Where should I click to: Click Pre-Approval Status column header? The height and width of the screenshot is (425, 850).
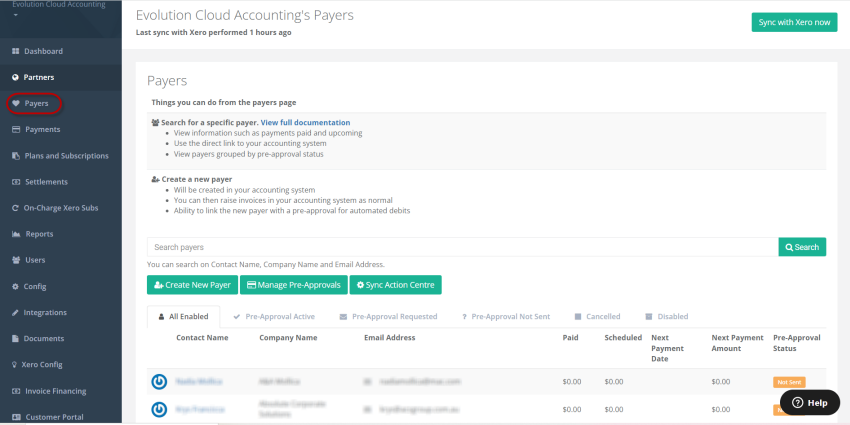(x=797, y=343)
